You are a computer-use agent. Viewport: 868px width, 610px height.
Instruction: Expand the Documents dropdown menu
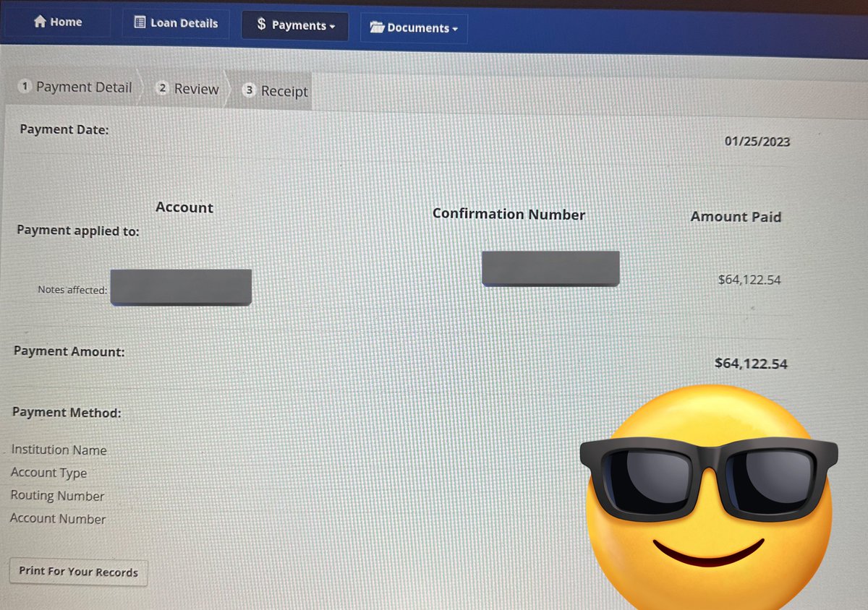[414, 28]
